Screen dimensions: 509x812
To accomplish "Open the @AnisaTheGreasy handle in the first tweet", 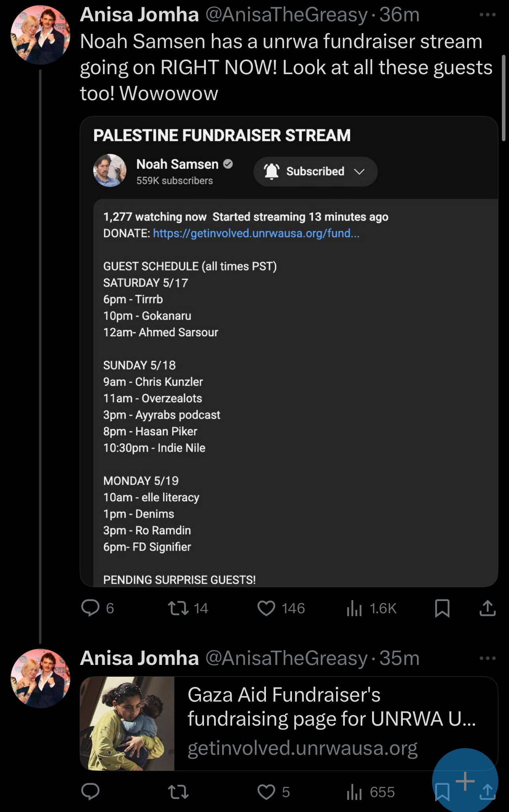I will (286, 15).
